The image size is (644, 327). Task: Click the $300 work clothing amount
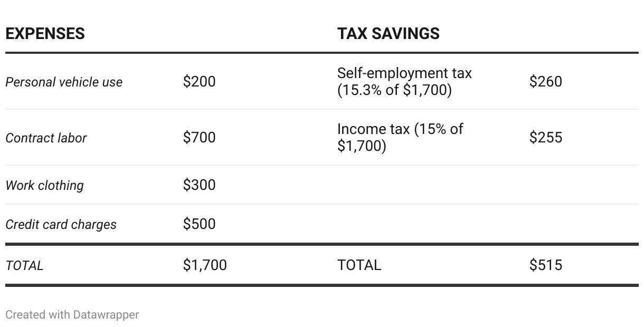coord(199,185)
